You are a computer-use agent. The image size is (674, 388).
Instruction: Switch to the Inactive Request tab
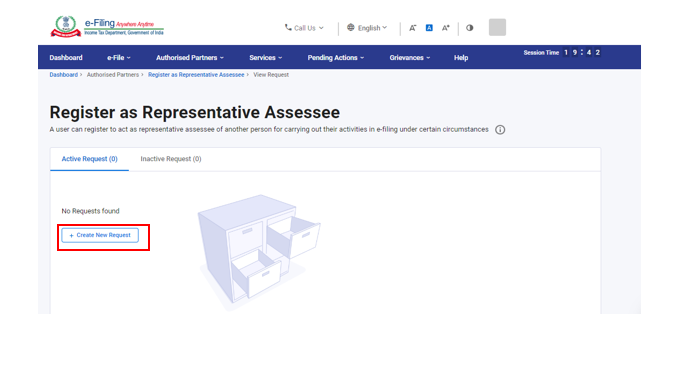[171, 159]
